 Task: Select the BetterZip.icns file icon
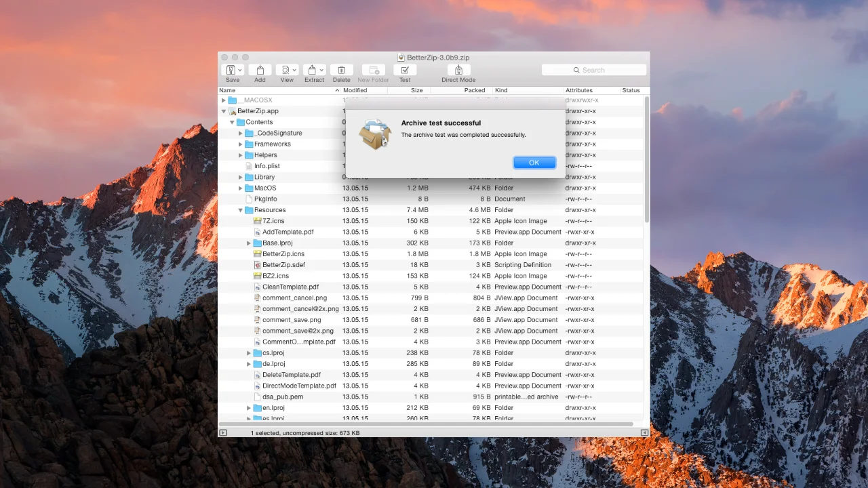tap(257, 254)
